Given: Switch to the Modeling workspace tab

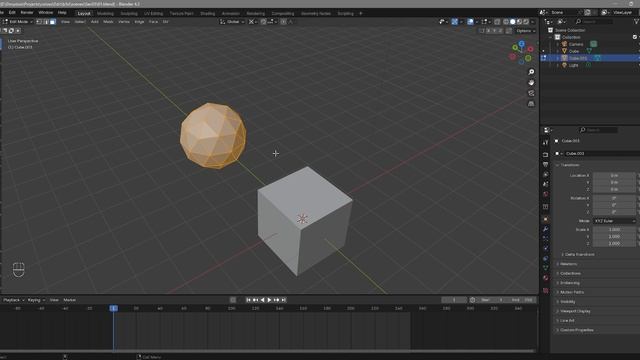Looking at the screenshot, I should (105, 13).
